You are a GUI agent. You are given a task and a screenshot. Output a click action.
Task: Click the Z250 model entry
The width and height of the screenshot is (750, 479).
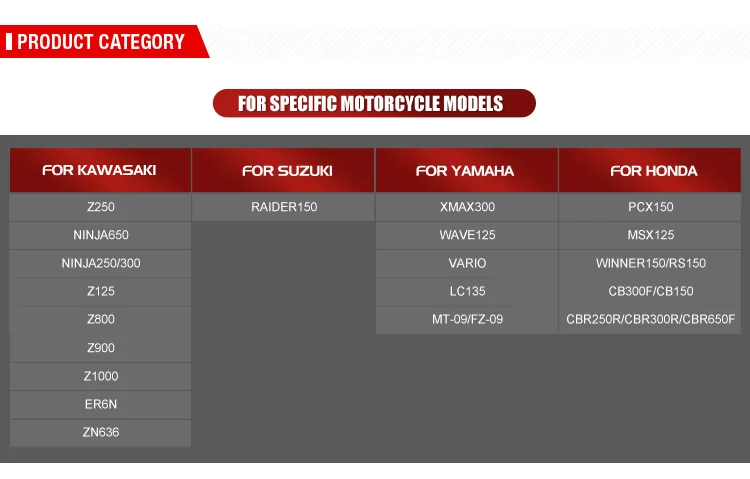[x=100, y=208]
